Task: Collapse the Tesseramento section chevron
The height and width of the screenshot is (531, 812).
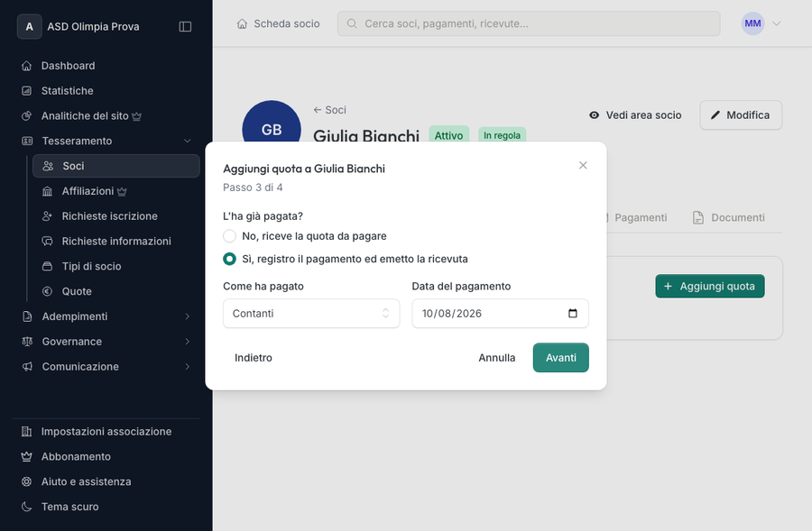Action: click(188, 141)
